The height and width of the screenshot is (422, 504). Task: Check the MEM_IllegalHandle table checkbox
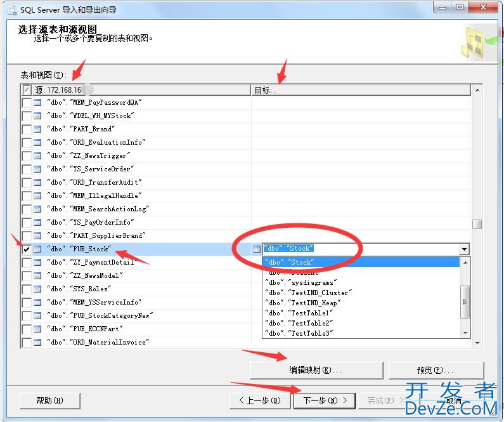[27, 196]
